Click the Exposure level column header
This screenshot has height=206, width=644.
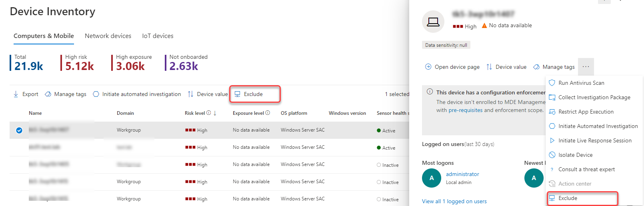click(x=248, y=113)
